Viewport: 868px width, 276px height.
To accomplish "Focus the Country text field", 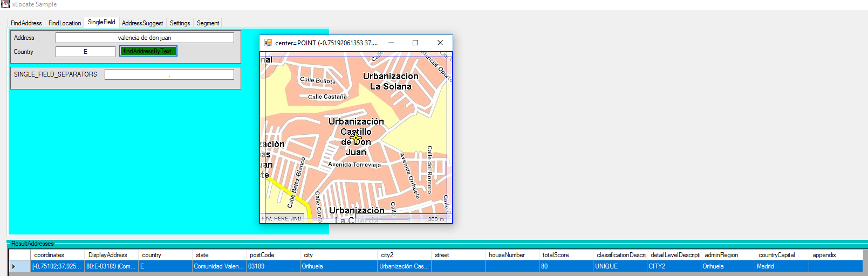I will click(85, 52).
